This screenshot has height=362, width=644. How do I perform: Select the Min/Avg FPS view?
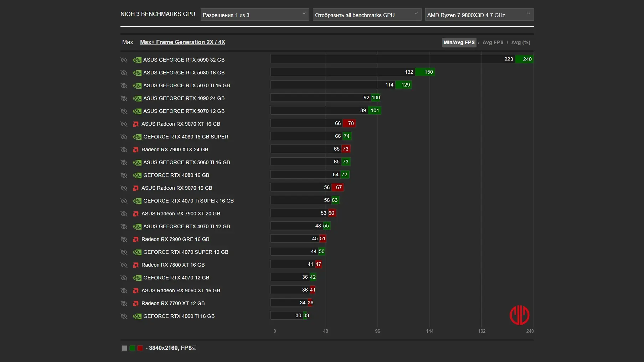pos(459,42)
